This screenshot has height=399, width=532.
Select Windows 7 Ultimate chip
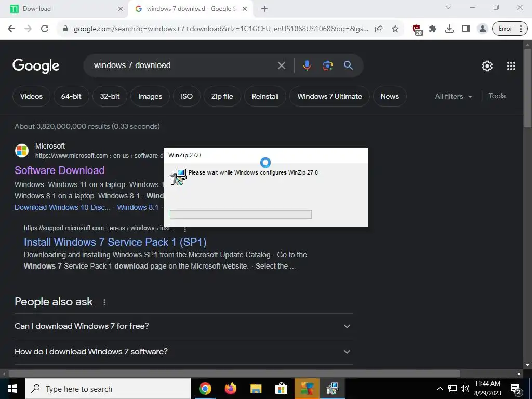[329, 96]
